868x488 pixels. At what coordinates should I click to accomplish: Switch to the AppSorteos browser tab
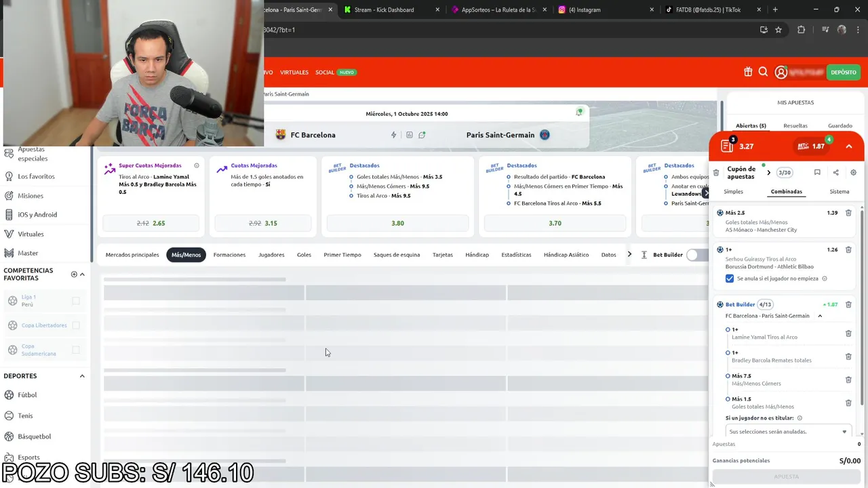(x=498, y=9)
